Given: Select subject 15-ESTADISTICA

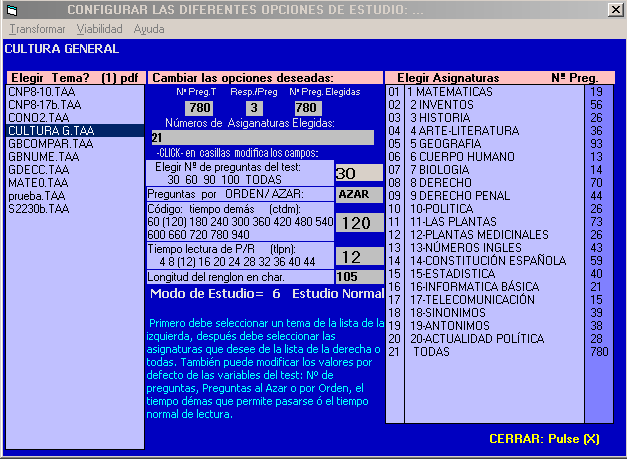Looking at the screenshot, I should pyautogui.click(x=494, y=273).
